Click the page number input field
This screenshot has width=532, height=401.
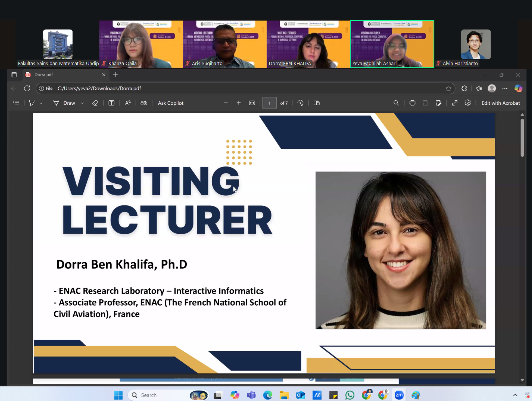click(269, 103)
